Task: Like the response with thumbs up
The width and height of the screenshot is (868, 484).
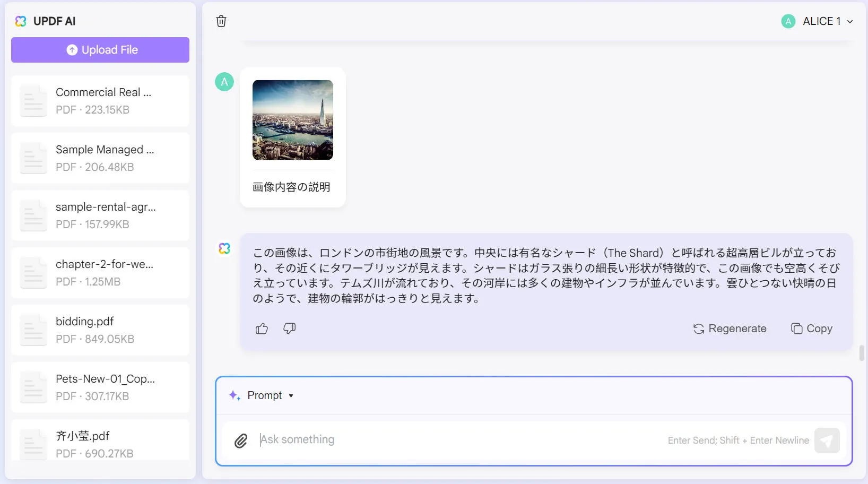Action: point(262,329)
